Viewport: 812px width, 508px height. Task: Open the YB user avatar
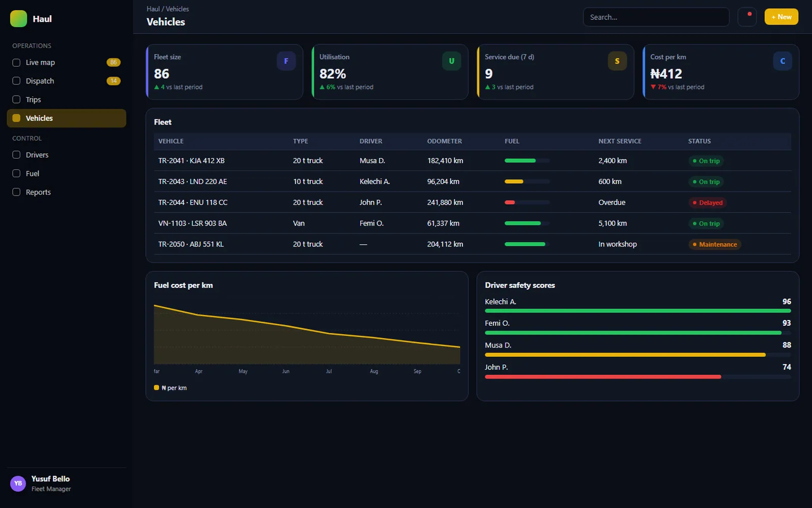18,483
